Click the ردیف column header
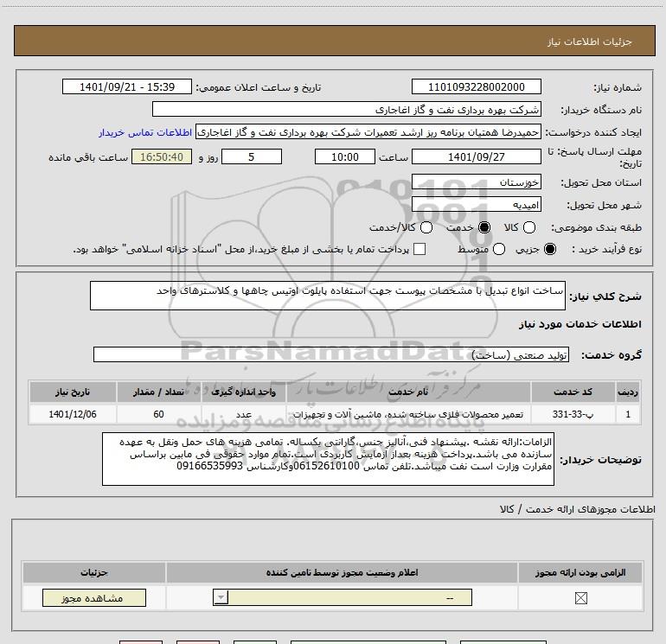 coord(628,392)
